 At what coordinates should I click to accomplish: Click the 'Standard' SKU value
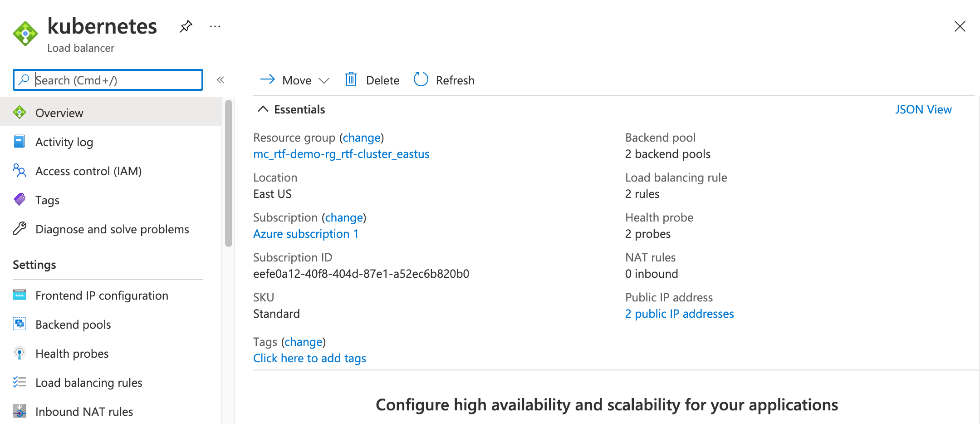[276, 314]
